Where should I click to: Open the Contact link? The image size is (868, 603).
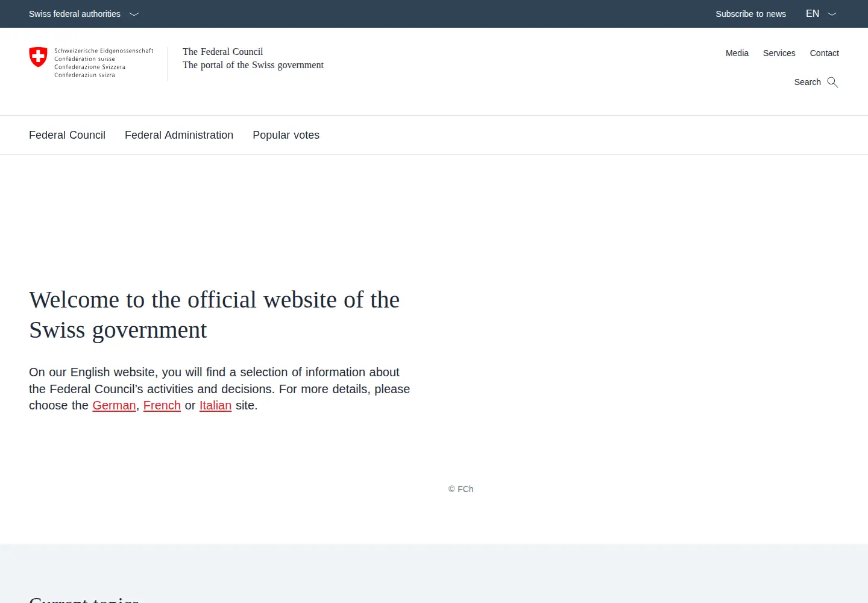824,53
